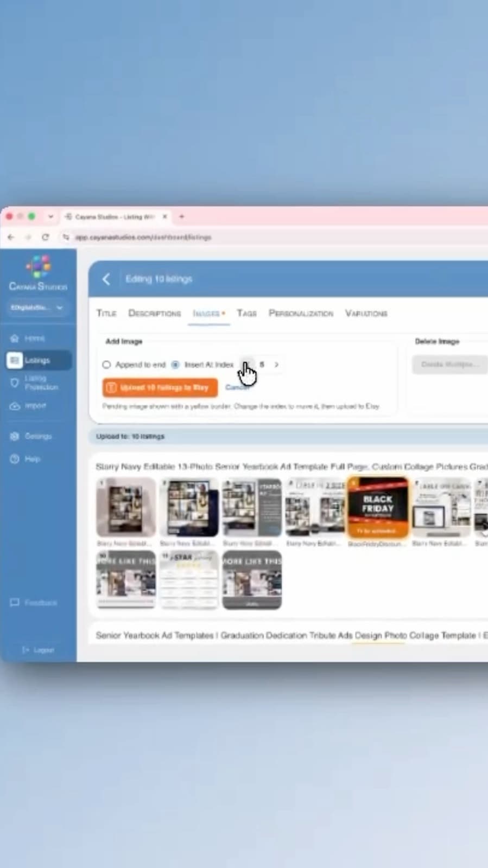488x868 pixels.
Task: Click the Starry Navy Editable listing title
Action: (x=291, y=467)
